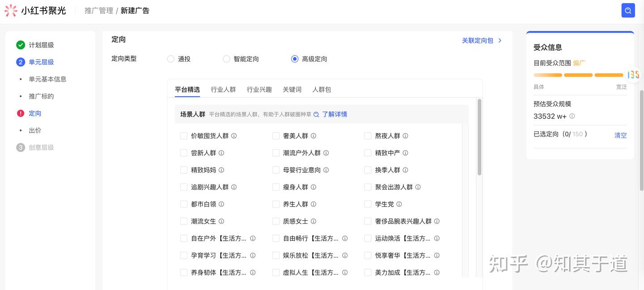Check the 虚拟人生 checkbox
This screenshot has height=290, width=644.
point(276,272)
